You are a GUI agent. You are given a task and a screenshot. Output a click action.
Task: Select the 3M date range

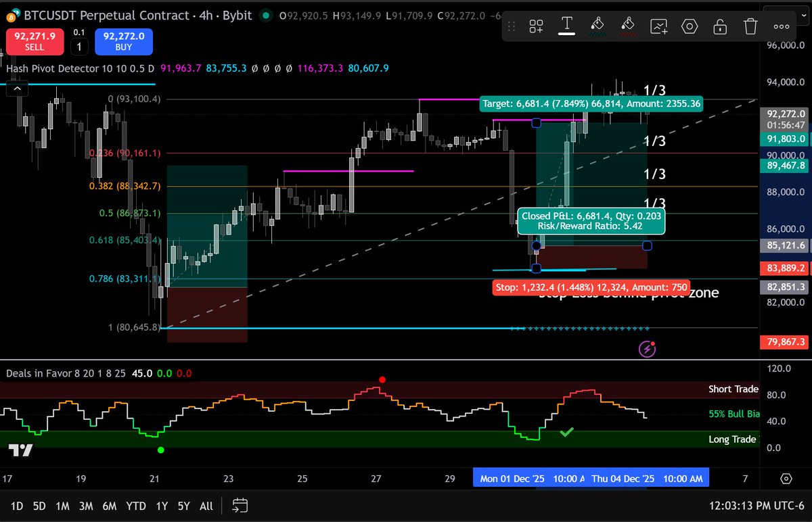coord(85,506)
